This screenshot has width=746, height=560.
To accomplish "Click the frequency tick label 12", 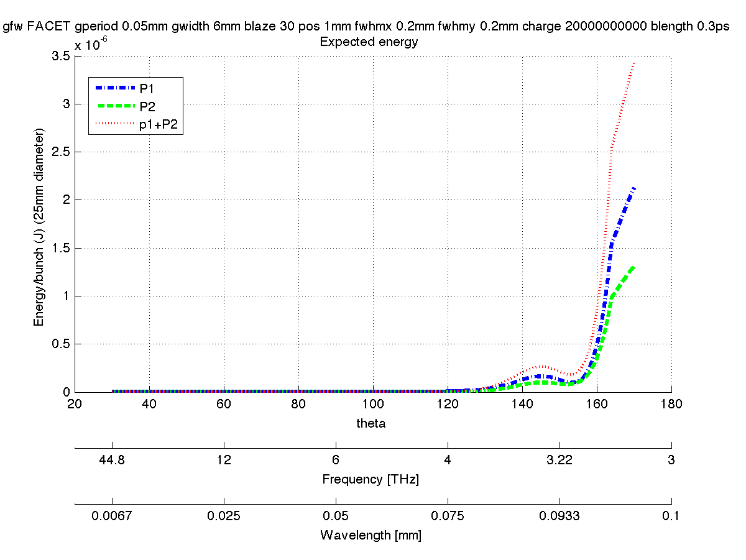I will 224,460.
